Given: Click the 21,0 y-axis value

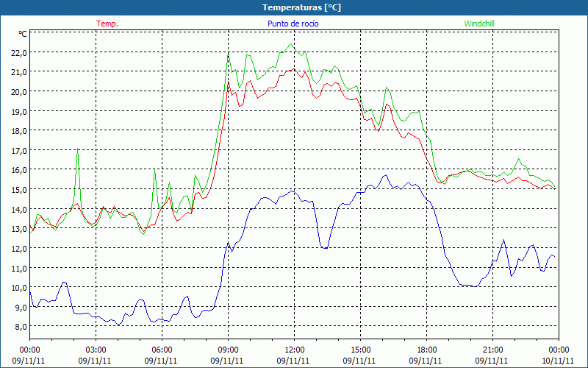Looking at the screenshot, I should coord(19,72).
